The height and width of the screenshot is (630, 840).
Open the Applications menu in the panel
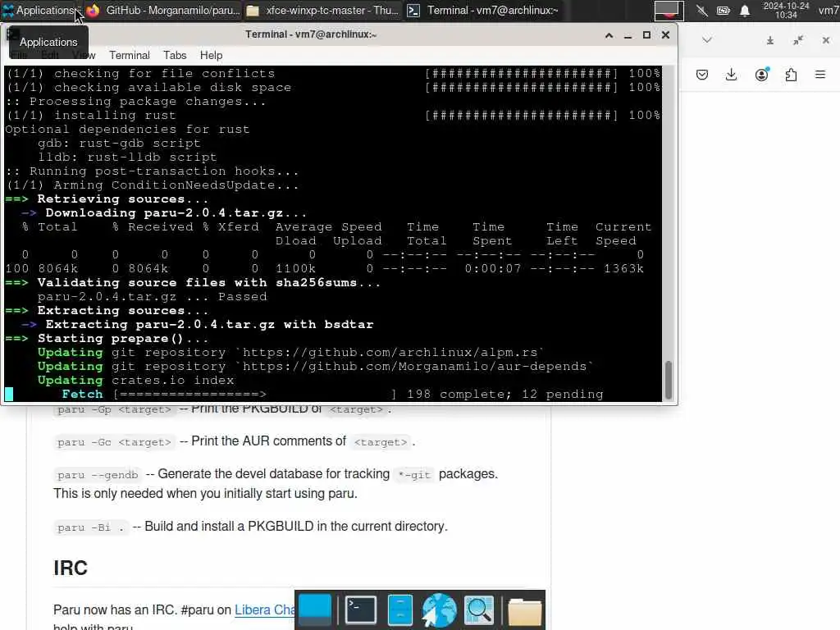tap(41, 10)
